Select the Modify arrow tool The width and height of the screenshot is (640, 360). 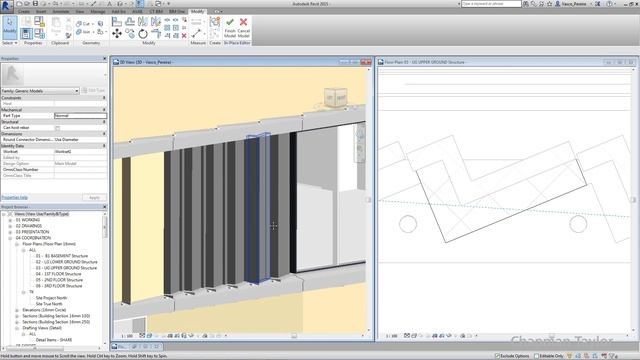(x=10, y=27)
